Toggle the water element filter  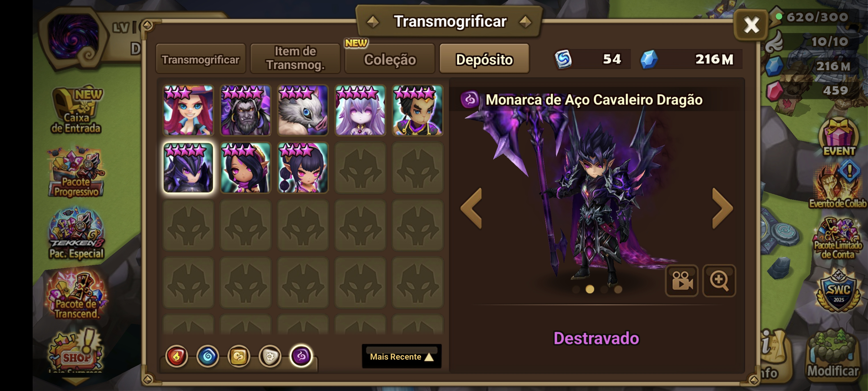208,356
